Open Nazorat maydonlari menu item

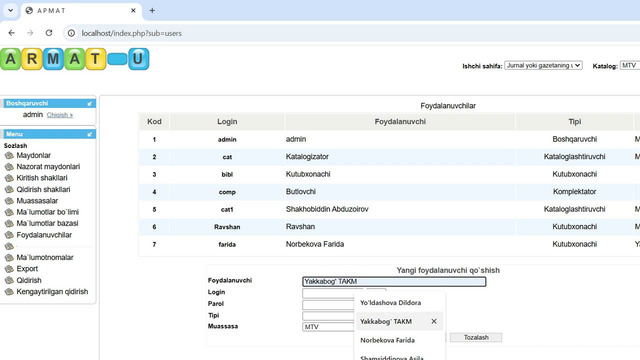point(48,167)
